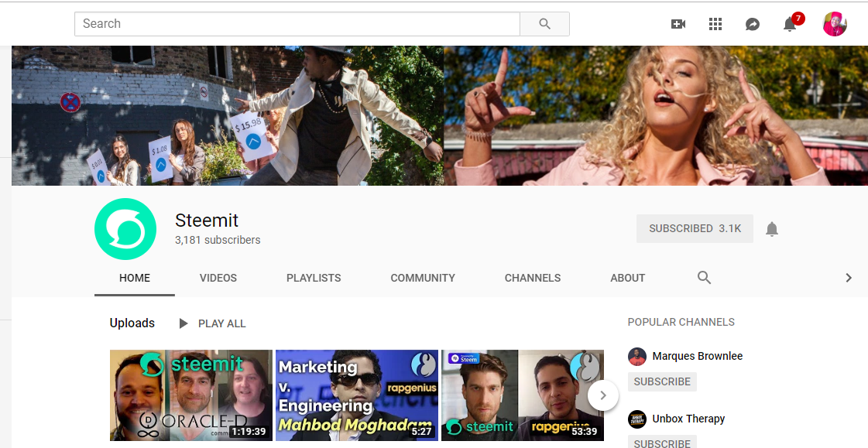The height and width of the screenshot is (448, 868).
Task: Subscribe to Marques Brownlee
Action: pyautogui.click(x=662, y=381)
